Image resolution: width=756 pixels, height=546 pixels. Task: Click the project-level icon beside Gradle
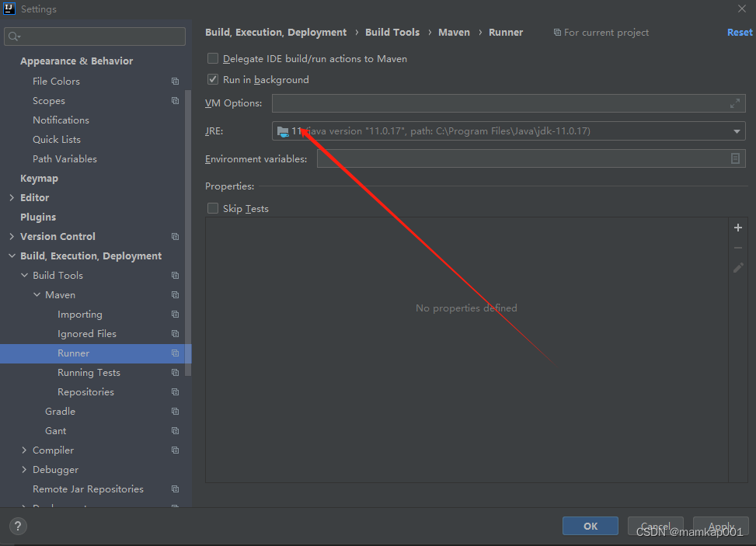pyautogui.click(x=175, y=412)
